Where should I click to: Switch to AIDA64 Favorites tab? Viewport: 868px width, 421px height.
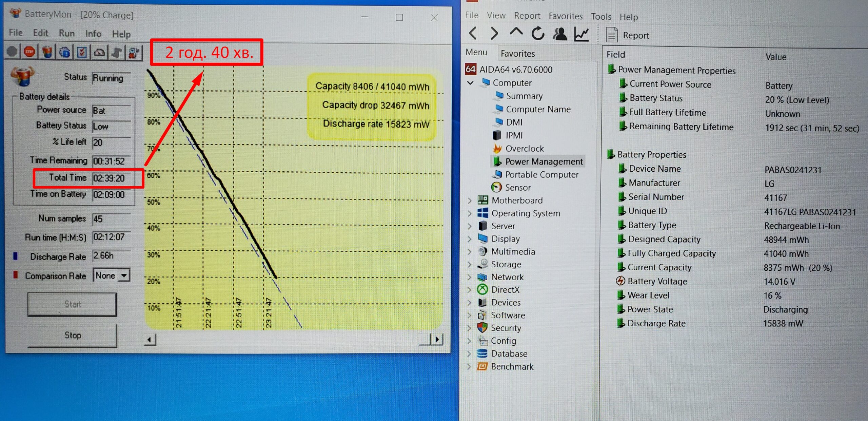(x=517, y=54)
